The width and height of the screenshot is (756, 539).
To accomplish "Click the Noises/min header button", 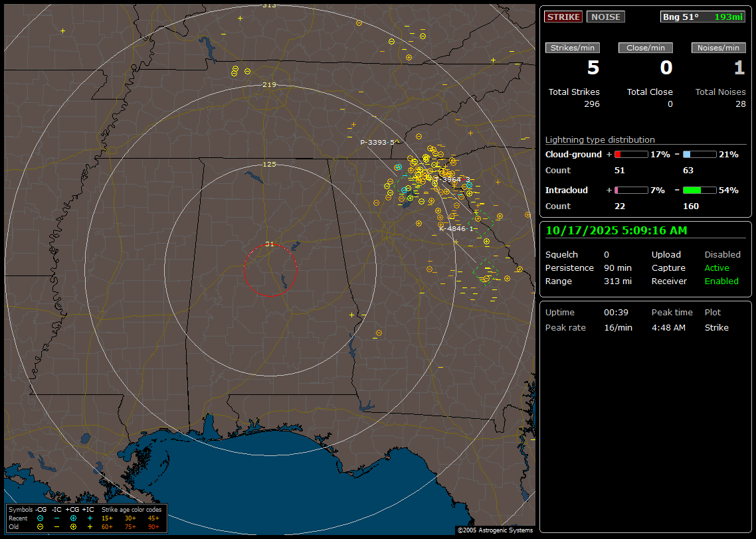I will [718, 48].
